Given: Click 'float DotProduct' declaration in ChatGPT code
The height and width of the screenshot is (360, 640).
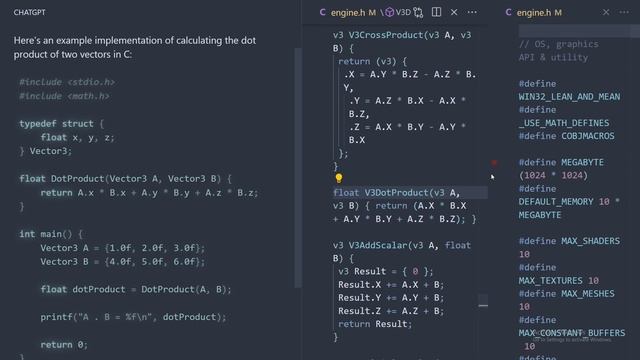Looking at the screenshot, I should 125,179.
